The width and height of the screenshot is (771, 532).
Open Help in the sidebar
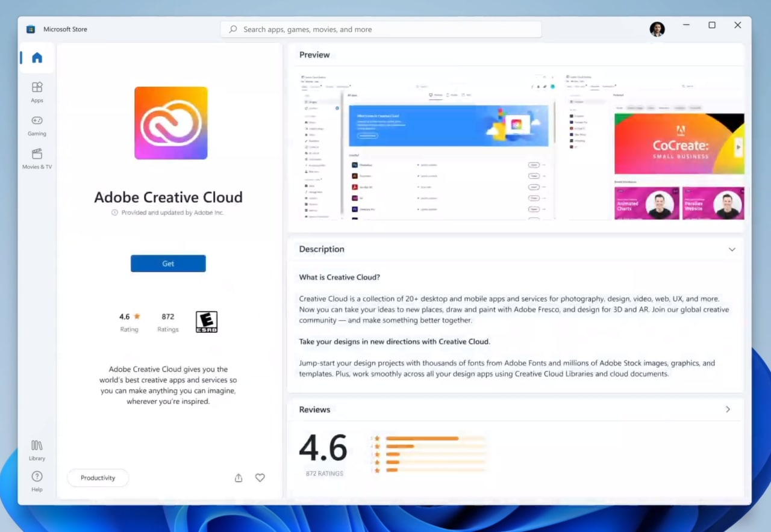[x=37, y=481]
